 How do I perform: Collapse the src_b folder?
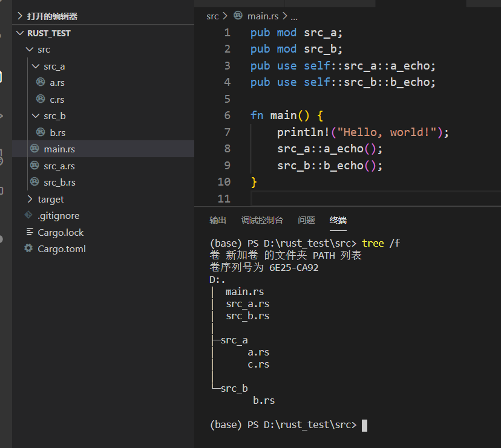point(36,115)
